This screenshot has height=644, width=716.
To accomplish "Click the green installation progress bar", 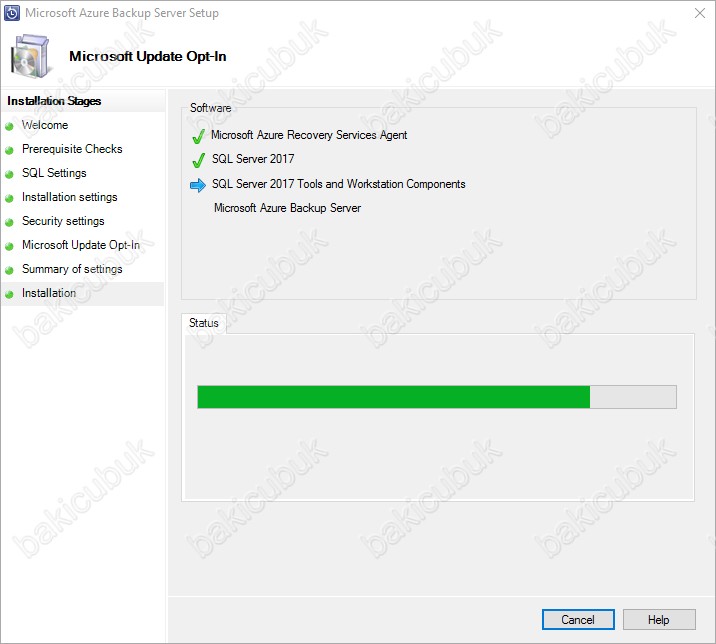I will click(437, 397).
